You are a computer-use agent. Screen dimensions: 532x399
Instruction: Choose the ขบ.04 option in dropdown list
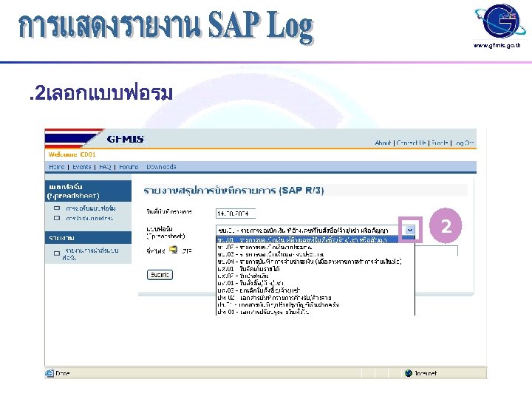pyautogui.click(x=316, y=262)
